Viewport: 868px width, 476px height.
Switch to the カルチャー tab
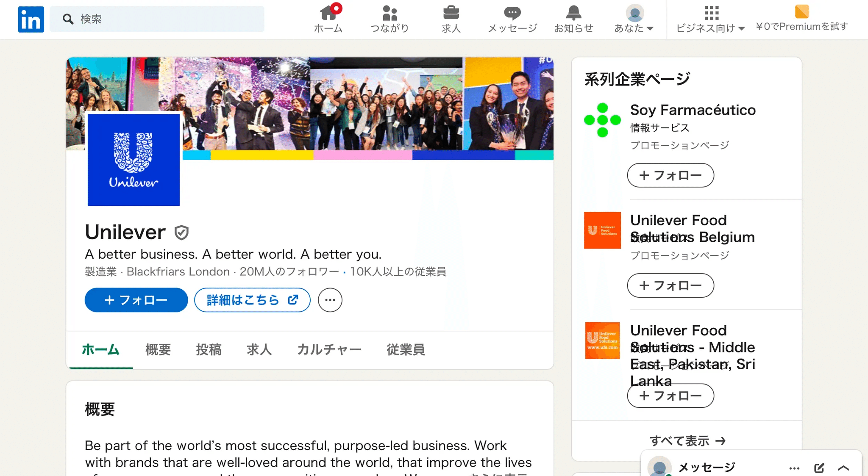click(x=329, y=350)
